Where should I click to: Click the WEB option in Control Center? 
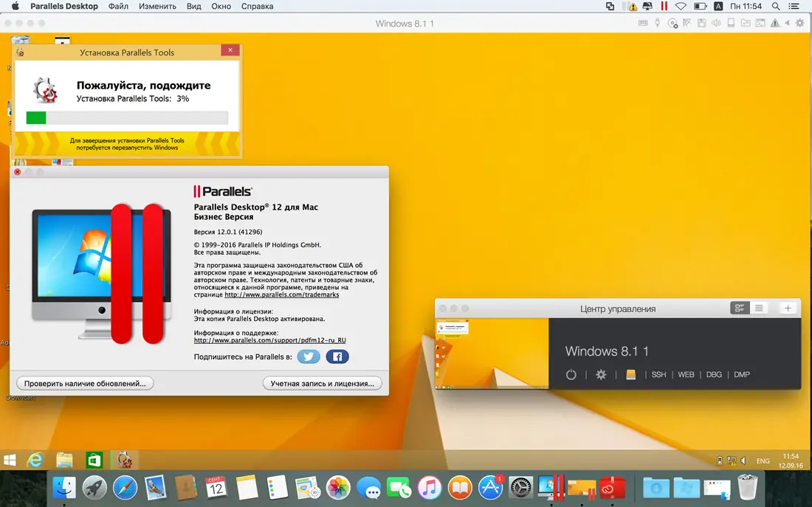point(687,374)
